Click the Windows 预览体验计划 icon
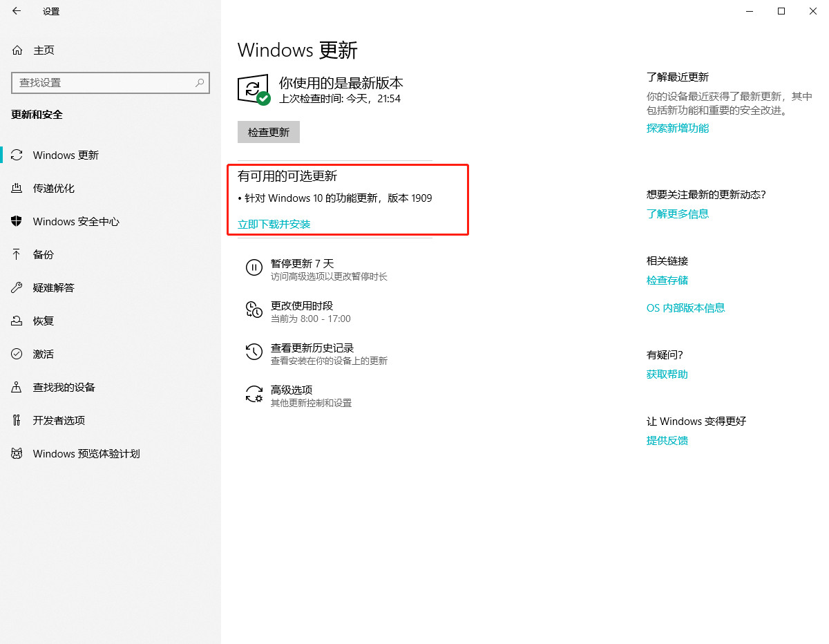Viewport: 829px width, 644px height. [x=16, y=453]
